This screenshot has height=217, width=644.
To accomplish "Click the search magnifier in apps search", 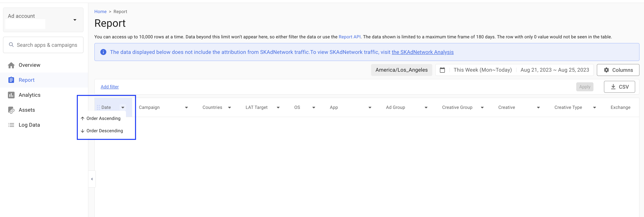I will point(11,45).
